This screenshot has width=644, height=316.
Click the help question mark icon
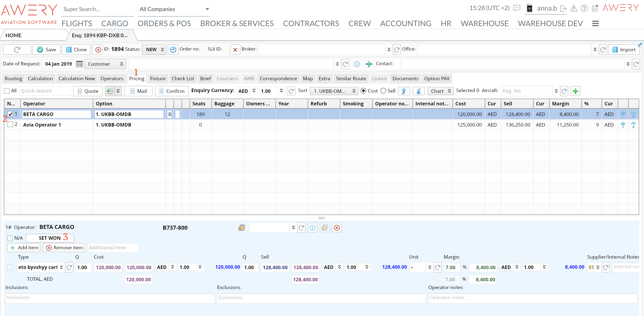point(584,9)
